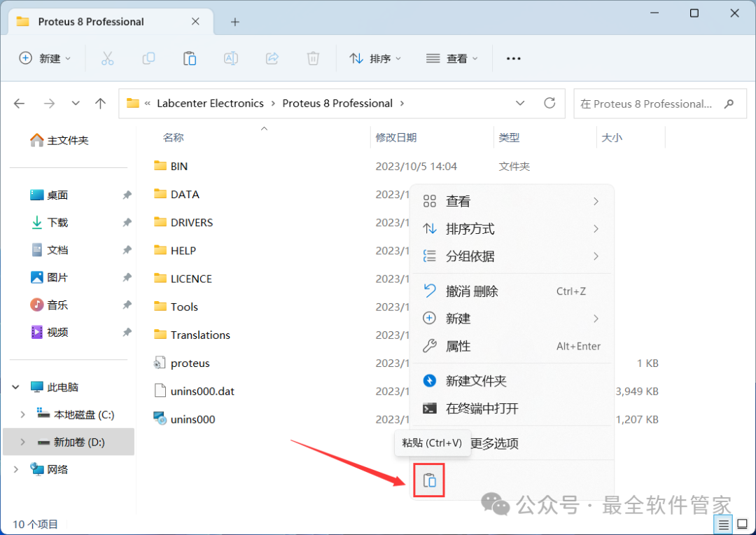This screenshot has height=535, width=756.
Task: Click Proteus 8 Professional breadcrumb segment
Action: pyautogui.click(x=337, y=103)
